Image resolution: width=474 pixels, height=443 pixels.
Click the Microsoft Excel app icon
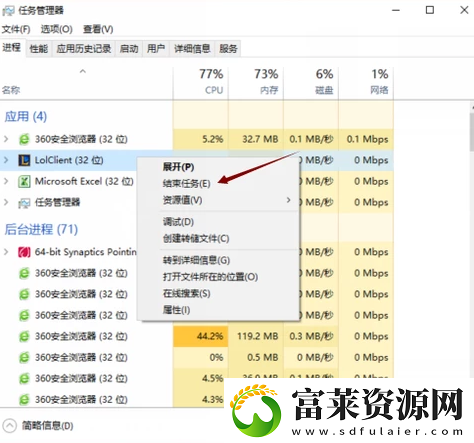[x=24, y=181]
